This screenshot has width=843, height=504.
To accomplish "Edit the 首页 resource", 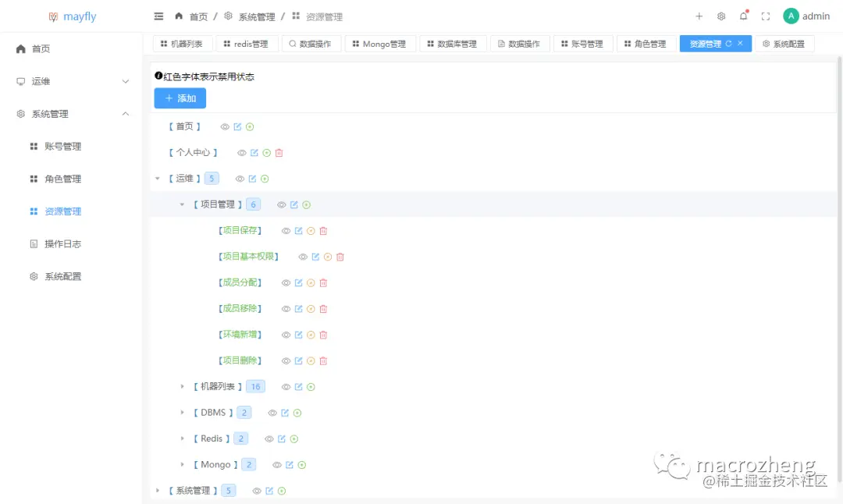I will pyautogui.click(x=237, y=127).
